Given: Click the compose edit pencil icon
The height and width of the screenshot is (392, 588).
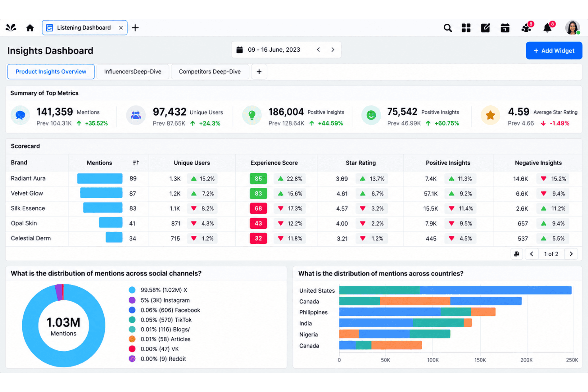Looking at the screenshot, I should point(485,28).
